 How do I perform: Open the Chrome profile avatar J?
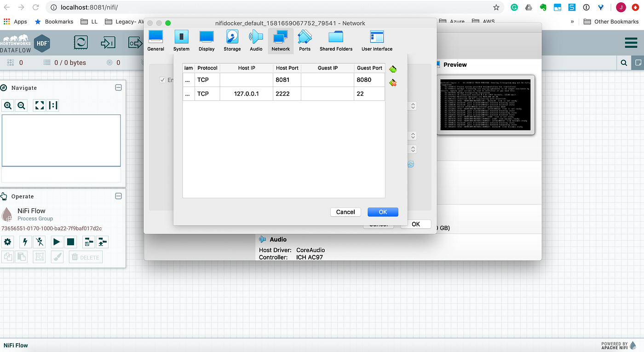621,7
